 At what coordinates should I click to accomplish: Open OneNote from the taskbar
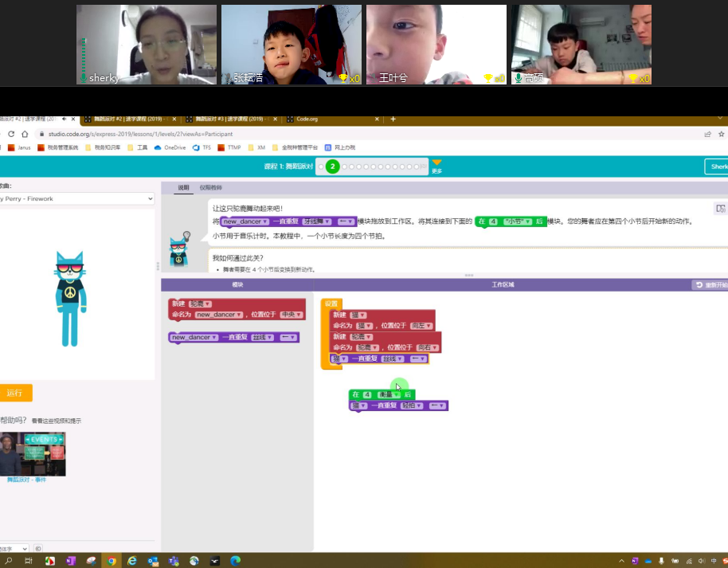[71, 561]
